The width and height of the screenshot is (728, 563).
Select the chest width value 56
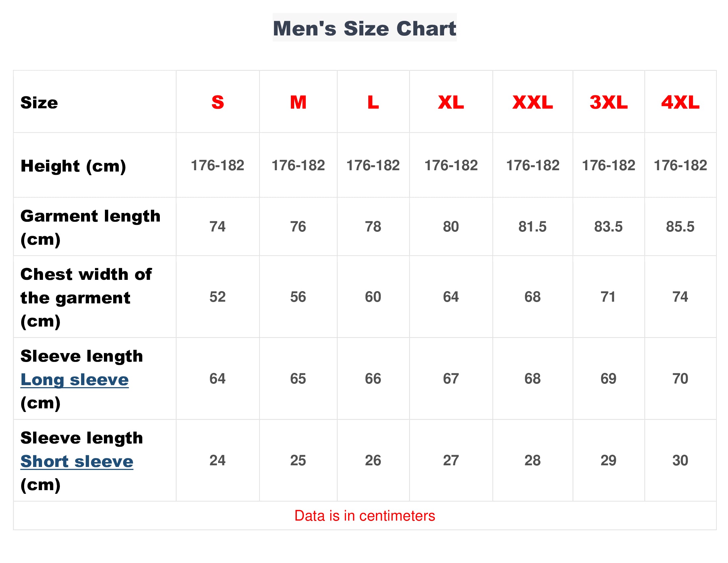(x=298, y=297)
